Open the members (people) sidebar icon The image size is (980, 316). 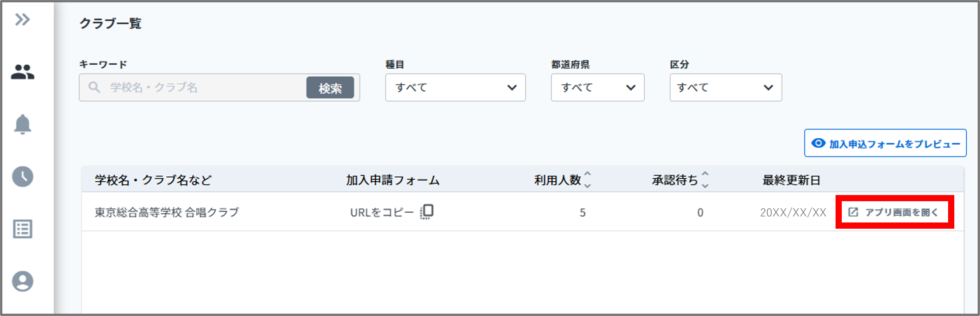tap(23, 72)
